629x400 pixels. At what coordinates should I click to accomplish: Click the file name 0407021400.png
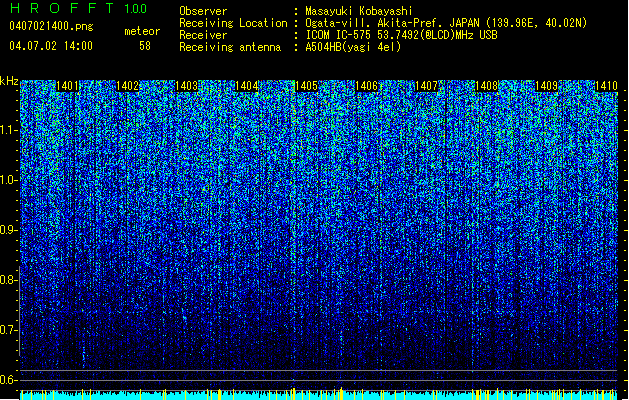click(51, 26)
